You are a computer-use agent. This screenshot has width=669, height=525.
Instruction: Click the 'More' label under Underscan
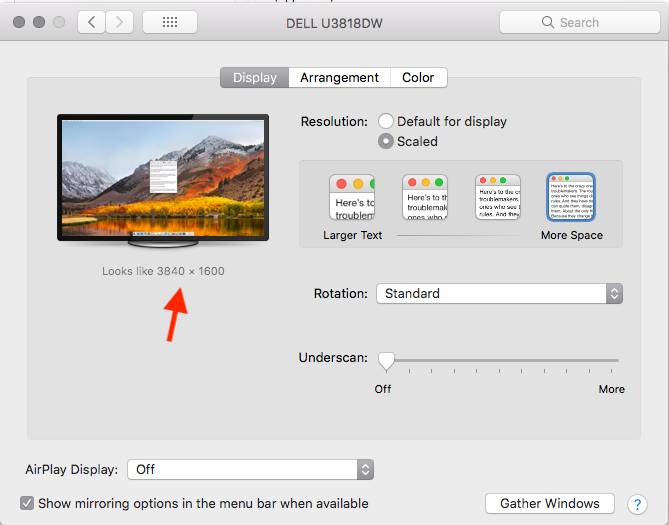tap(611, 389)
